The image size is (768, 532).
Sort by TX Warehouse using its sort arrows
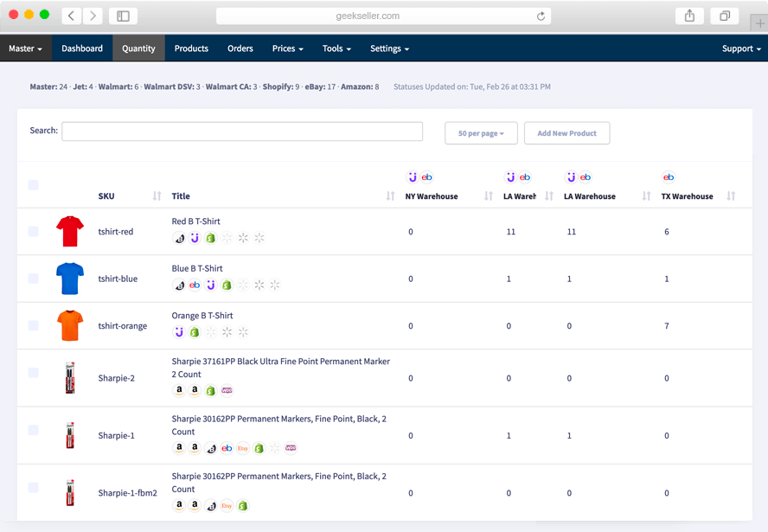[x=731, y=196]
